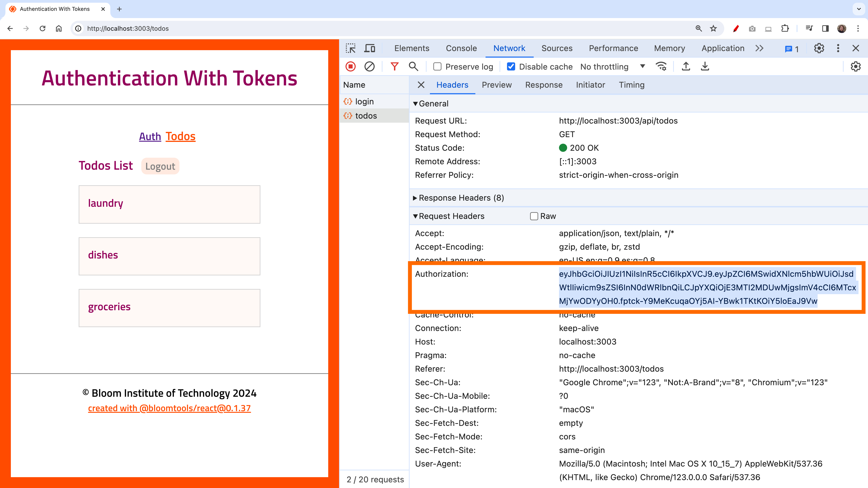This screenshot has width=868, height=488.
Task: Disable the cache checkbox
Action: 511,66
